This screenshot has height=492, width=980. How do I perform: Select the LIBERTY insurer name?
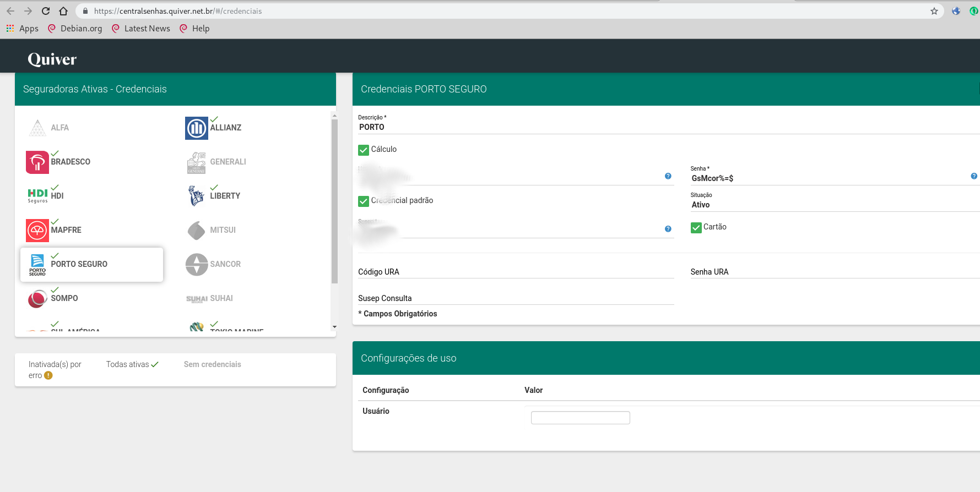pyautogui.click(x=225, y=196)
